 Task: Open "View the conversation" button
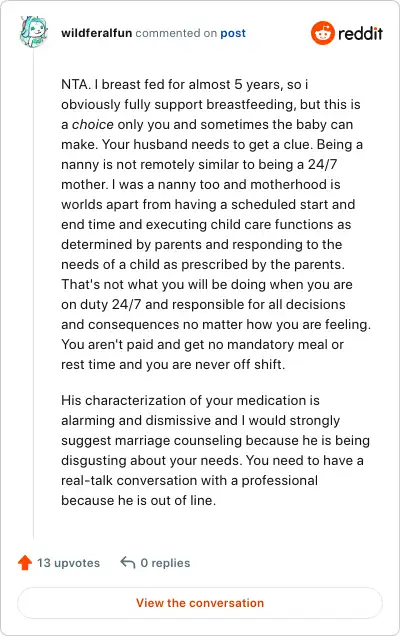(x=200, y=603)
